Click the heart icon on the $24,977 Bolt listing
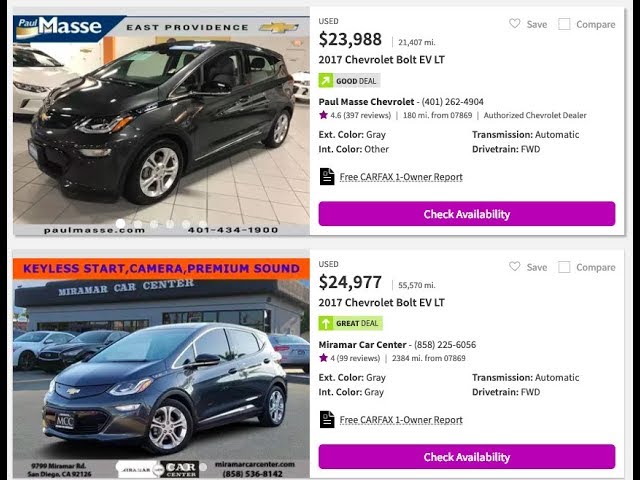The image size is (640, 480). coord(515,267)
